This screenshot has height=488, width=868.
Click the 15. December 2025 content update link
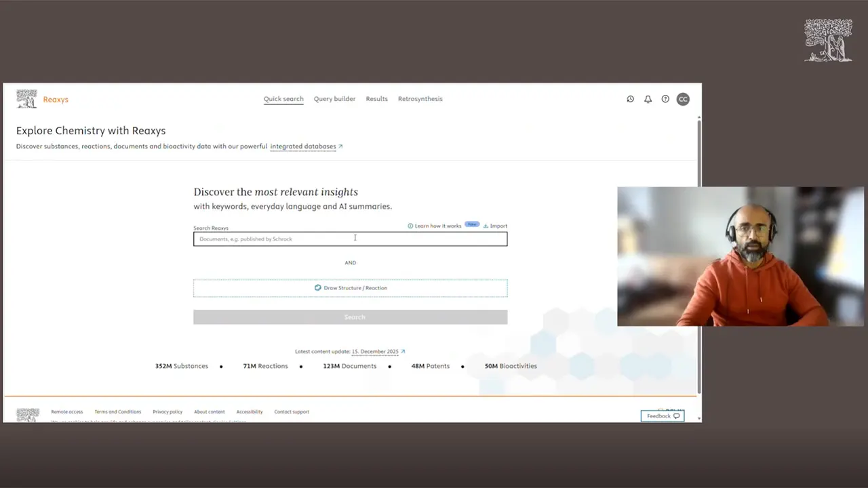375,351
